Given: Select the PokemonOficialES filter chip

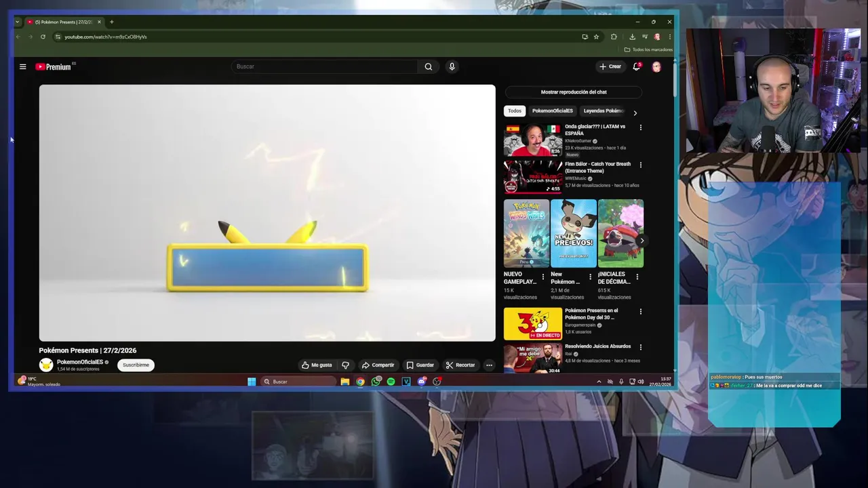Looking at the screenshot, I should point(552,111).
